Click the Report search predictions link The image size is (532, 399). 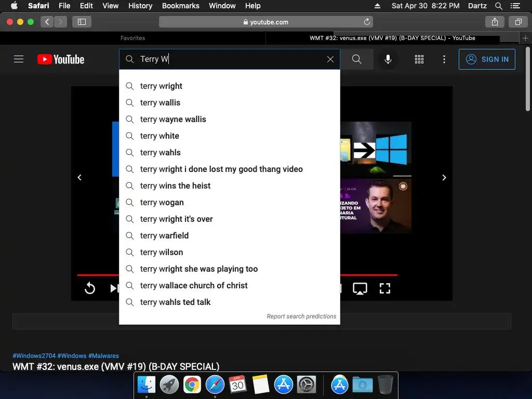(301, 316)
